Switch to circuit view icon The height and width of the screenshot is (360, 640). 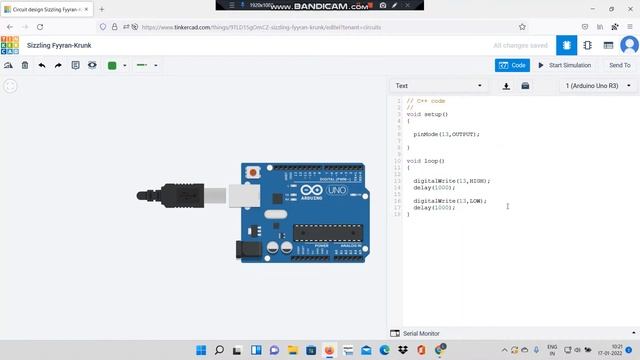click(x=567, y=45)
